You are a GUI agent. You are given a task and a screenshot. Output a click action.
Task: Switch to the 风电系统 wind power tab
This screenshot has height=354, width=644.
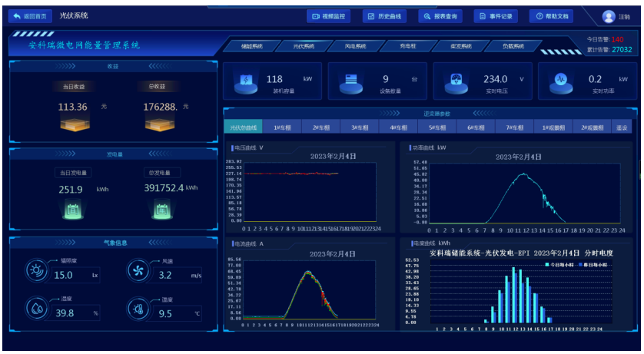tap(356, 46)
